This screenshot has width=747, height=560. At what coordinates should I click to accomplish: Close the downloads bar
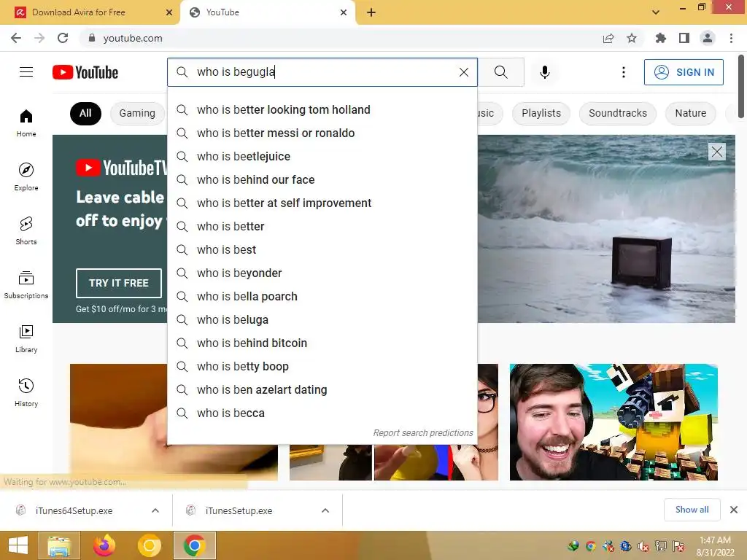pos(734,510)
